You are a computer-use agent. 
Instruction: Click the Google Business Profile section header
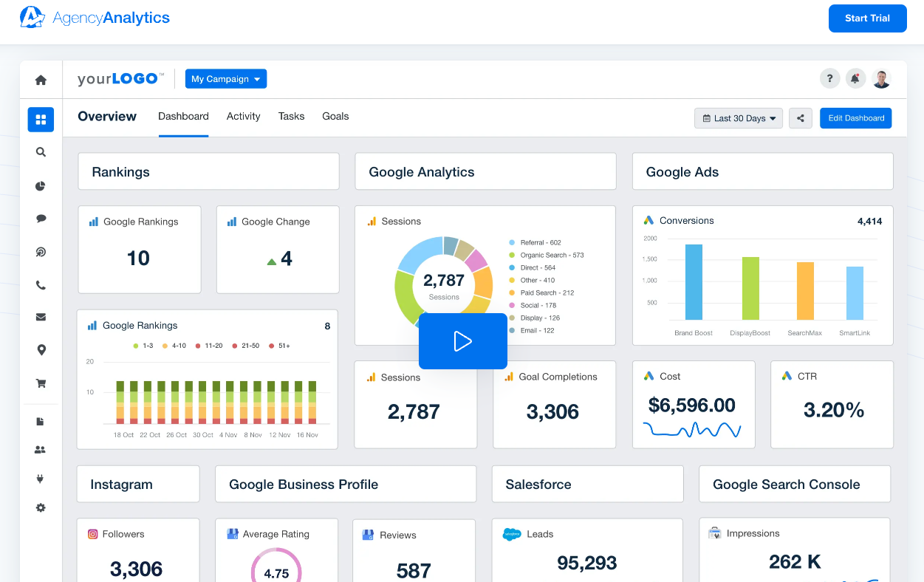[x=346, y=484]
